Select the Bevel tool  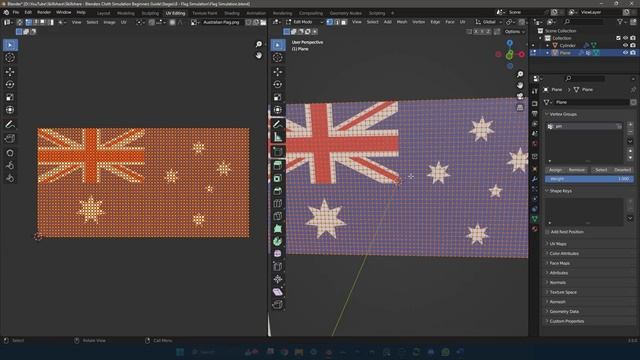click(x=278, y=191)
